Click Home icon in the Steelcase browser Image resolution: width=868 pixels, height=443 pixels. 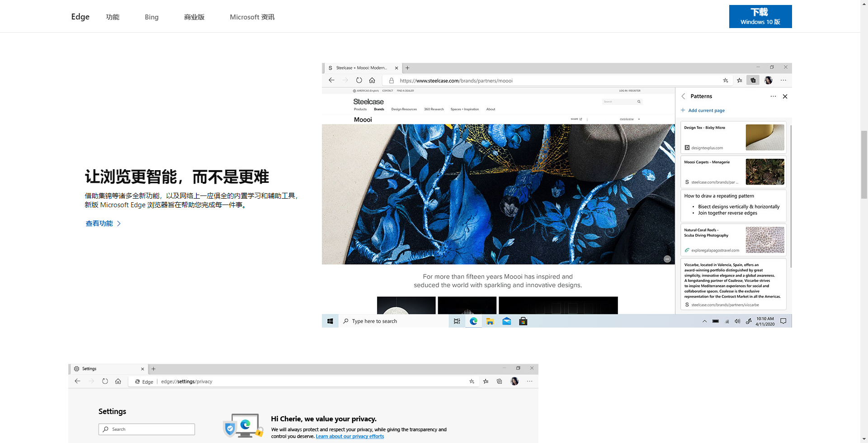(372, 80)
